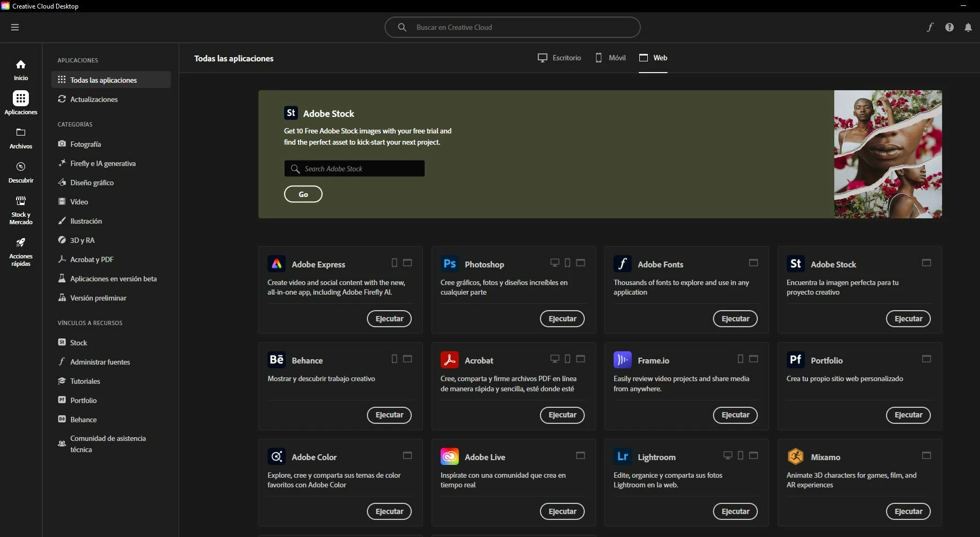Viewport: 980px width, 537px height.
Task: Click Ejecutar for Photoshop
Action: [562, 319]
